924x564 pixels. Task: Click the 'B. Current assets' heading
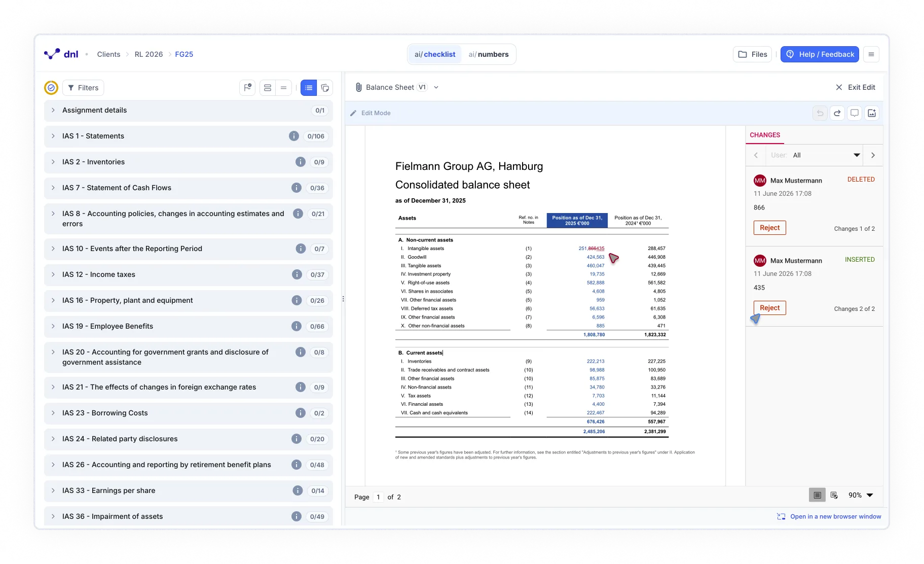point(420,352)
